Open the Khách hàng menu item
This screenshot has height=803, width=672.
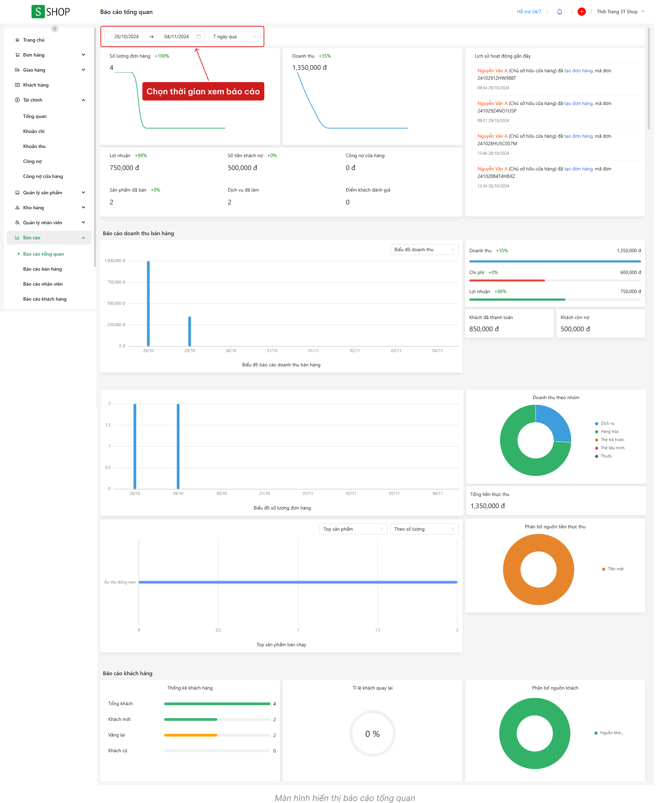[36, 85]
